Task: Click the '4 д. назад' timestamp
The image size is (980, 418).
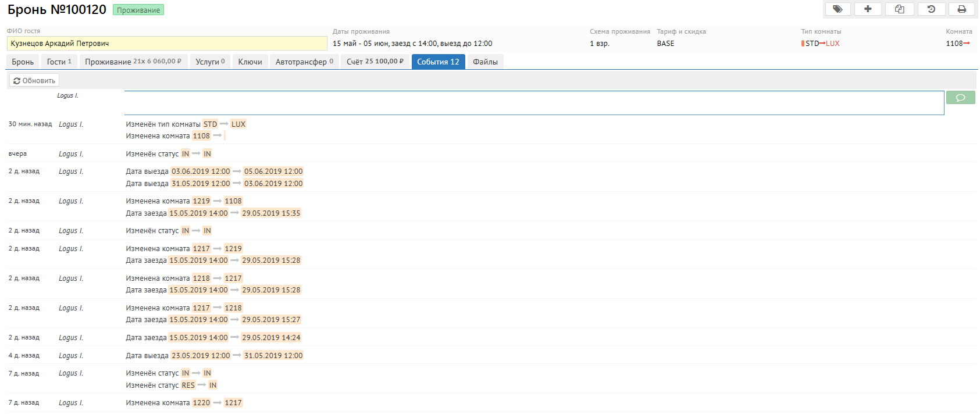Action: pyautogui.click(x=24, y=356)
